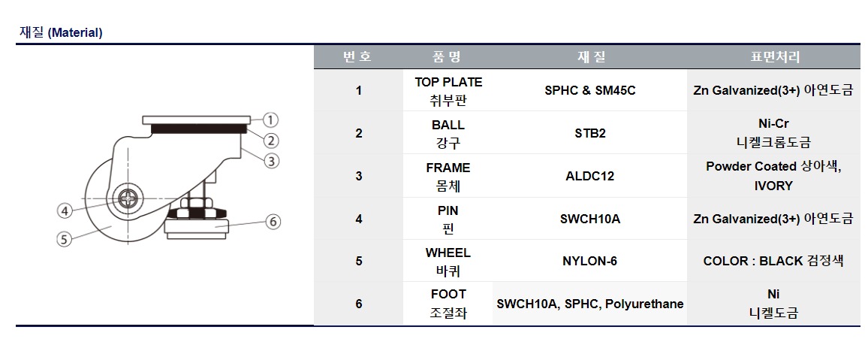This screenshot has width=868, height=339.
Task: Select circled number 3 callout in diagram
Action: point(271,160)
